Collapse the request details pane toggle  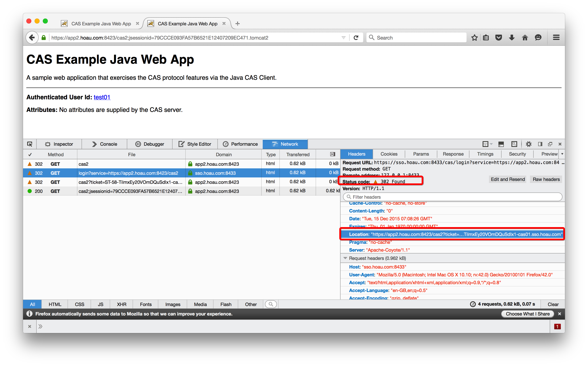[x=333, y=154]
